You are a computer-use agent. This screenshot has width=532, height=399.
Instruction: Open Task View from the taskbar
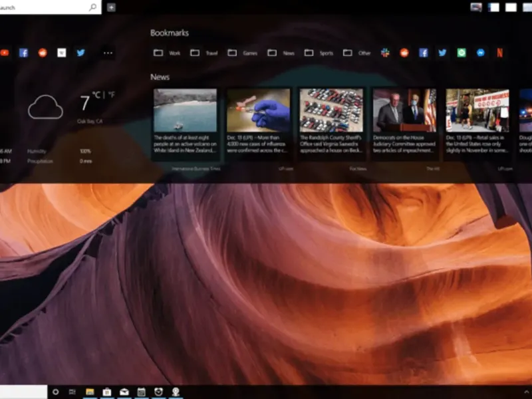click(x=72, y=392)
